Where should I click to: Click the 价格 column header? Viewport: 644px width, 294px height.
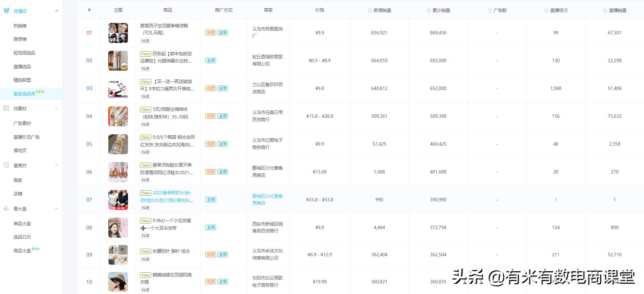tap(320, 10)
